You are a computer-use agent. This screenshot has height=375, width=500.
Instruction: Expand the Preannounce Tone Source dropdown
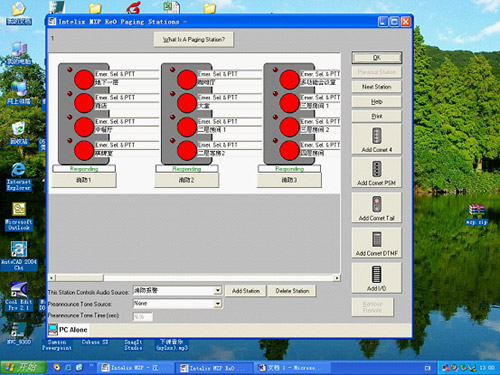[218, 303]
